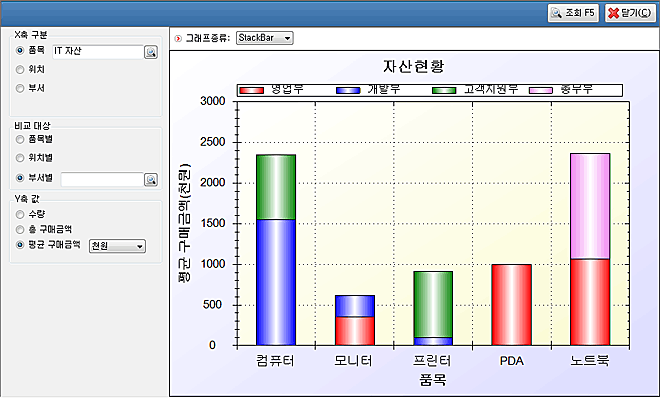Select the 총 구매금액 radio button
This screenshot has width=660, height=398.
click(x=20, y=230)
